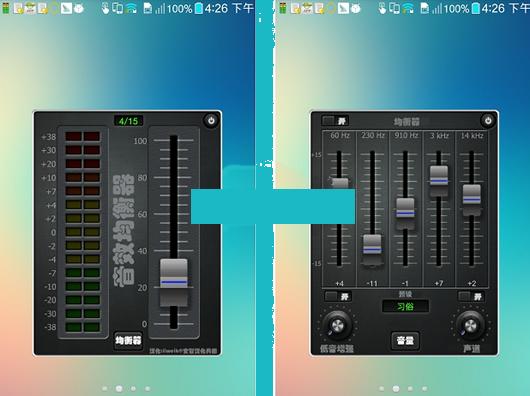Viewport: 530px width, 396px height.
Task: Toggle the equalizer on/off switch beside 均衡器 title
Action: point(335,121)
